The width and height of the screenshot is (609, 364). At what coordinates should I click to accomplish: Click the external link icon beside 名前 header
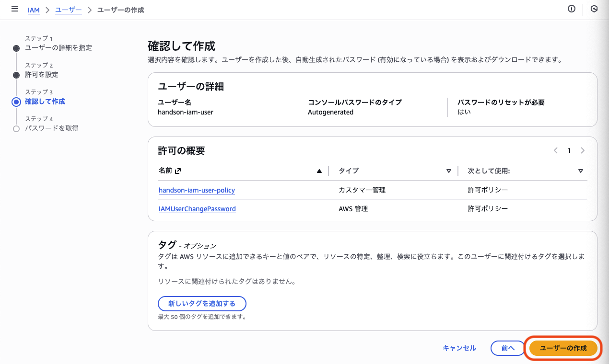176,171
